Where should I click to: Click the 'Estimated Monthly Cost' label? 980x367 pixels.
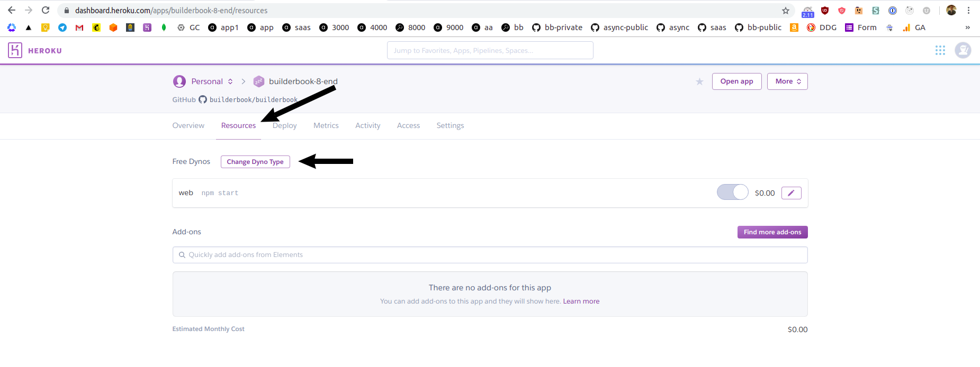208,329
